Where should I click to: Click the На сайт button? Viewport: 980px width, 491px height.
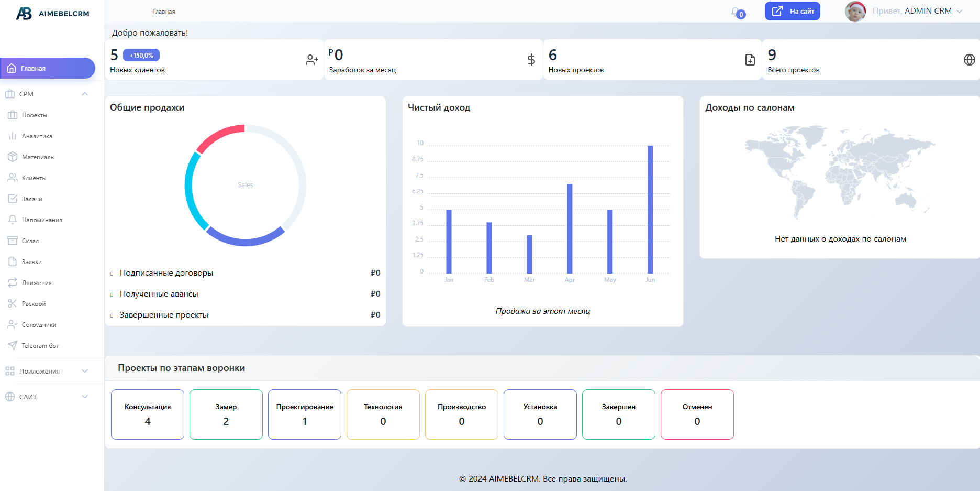click(x=792, y=11)
